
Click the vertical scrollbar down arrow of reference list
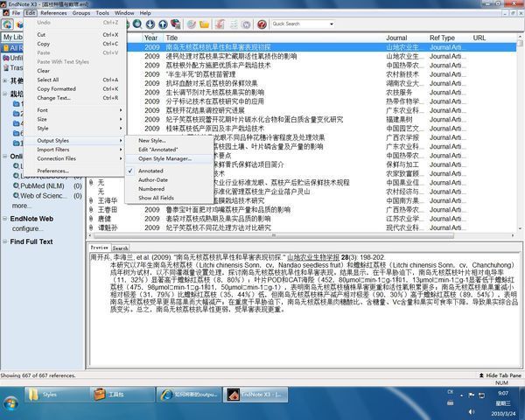click(520, 228)
